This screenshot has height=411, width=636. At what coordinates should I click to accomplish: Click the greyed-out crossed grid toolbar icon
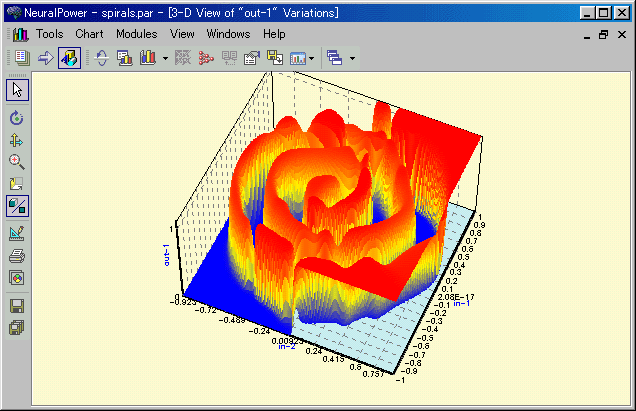183,58
